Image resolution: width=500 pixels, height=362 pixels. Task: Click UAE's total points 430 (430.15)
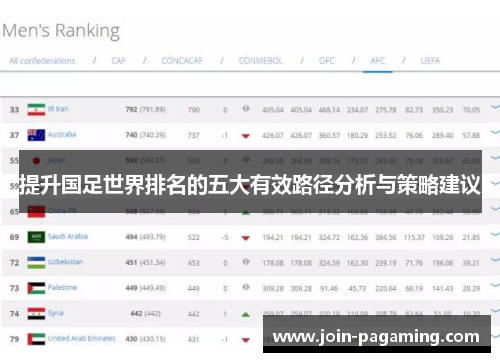[x=145, y=339]
